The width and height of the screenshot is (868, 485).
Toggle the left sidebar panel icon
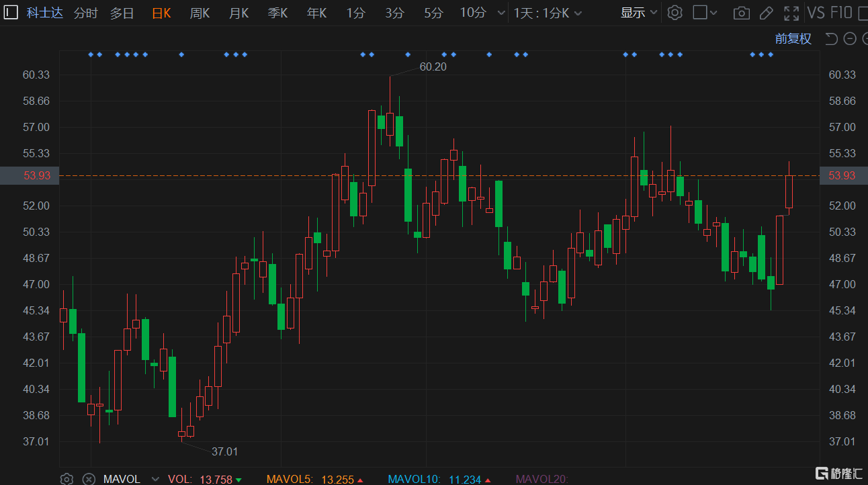[x=11, y=12]
